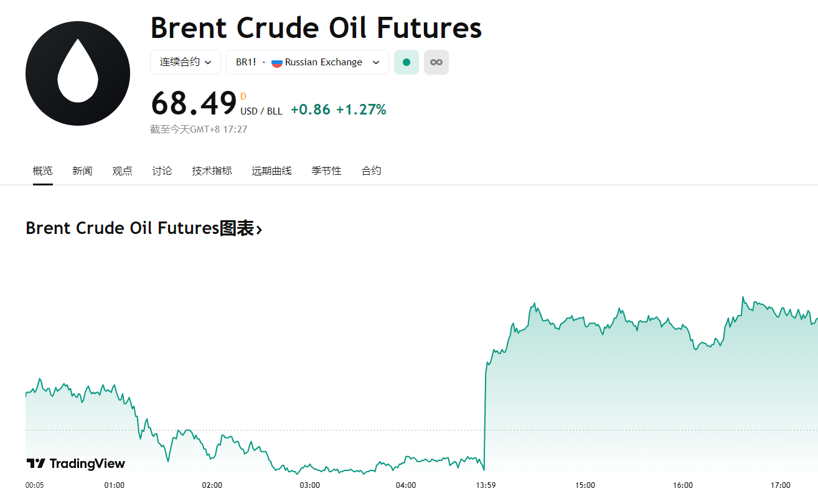Image resolution: width=818 pixels, height=504 pixels.
Task: Select the 讨论 tab
Action: click(x=162, y=170)
